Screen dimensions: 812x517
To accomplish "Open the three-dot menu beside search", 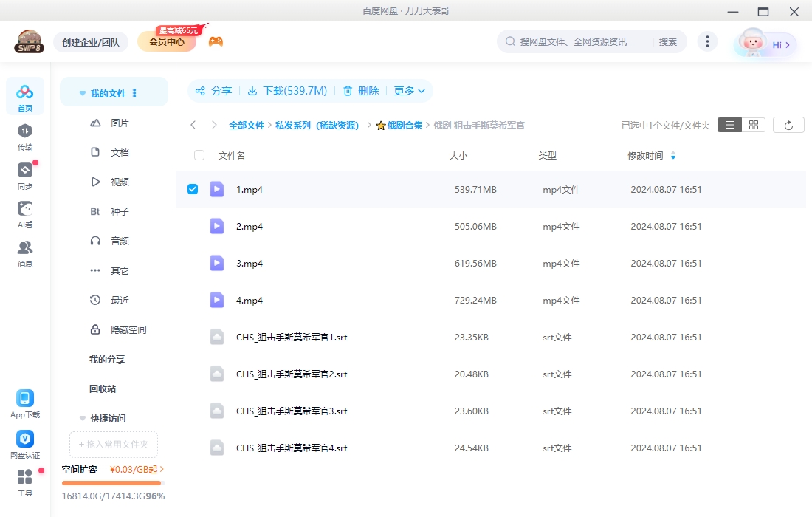I will coord(707,41).
